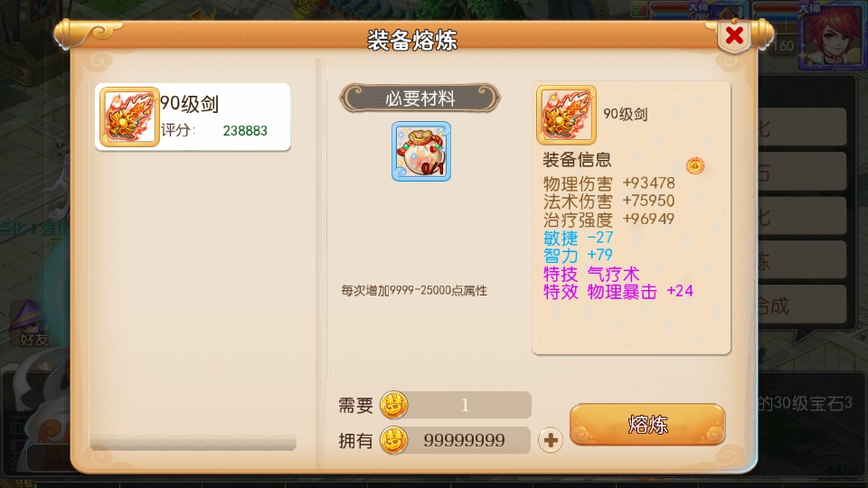Select the 90级剑 equipment list entry
This screenshot has height=488, width=868.
pos(193,117)
